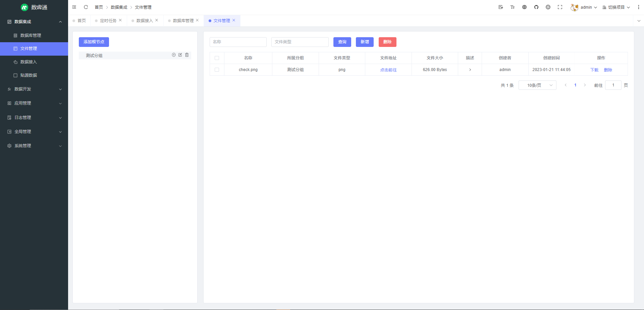This screenshot has width=644, height=310.
Task: Click the red 删除 button
Action: (x=387, y=42)
